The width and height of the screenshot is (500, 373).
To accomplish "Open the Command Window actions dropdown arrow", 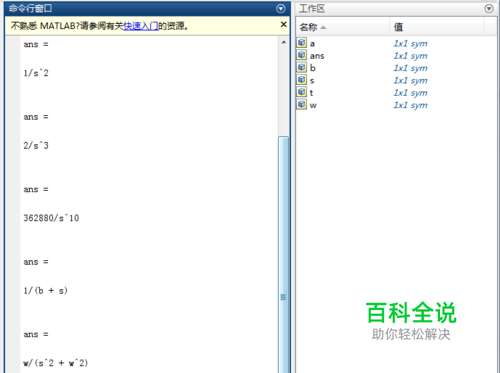I will click(x=281, y=9).
